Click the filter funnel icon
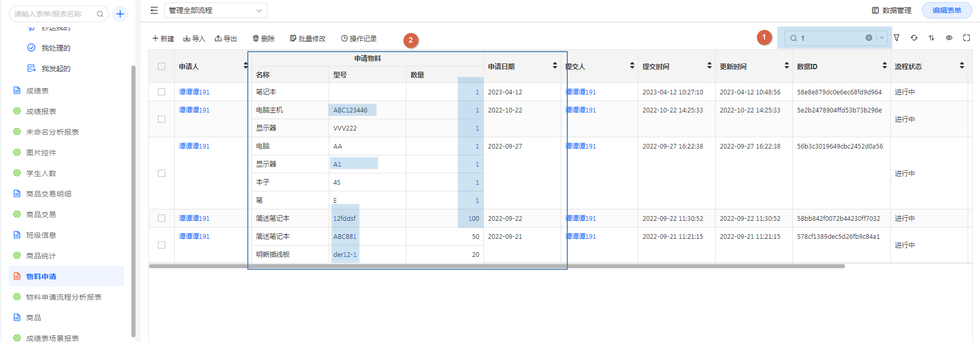980x342 pixels. coord(897,38)
